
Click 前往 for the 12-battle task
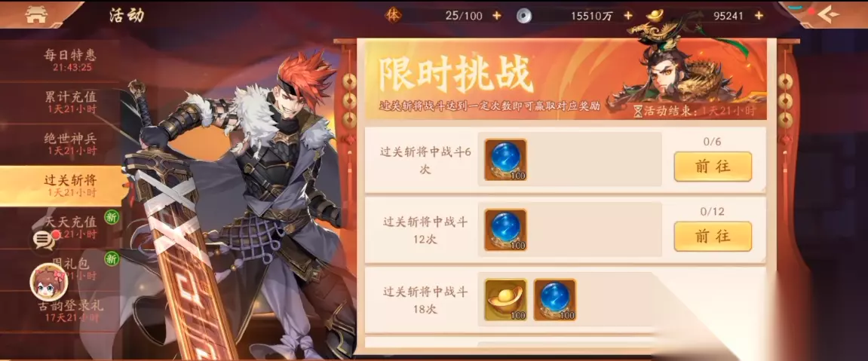point(713,236)
